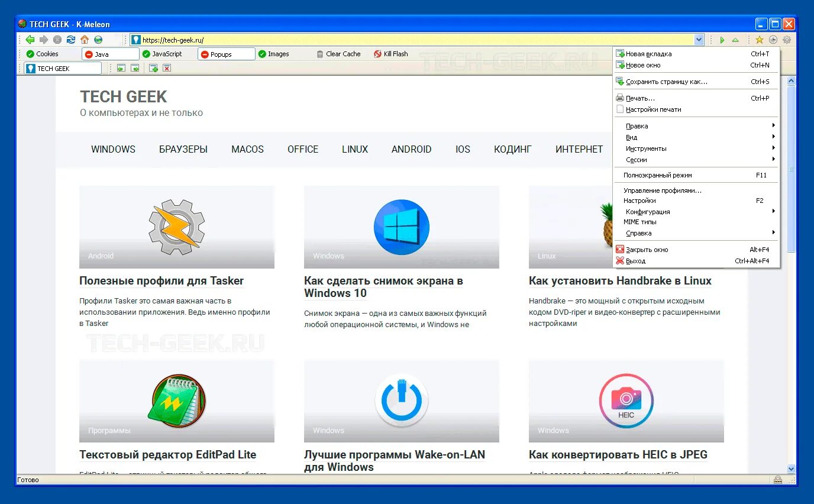Reload the page with the blue refresh icon
The height and width of the screenshot is (504, 814).
(x=71, y=40)
